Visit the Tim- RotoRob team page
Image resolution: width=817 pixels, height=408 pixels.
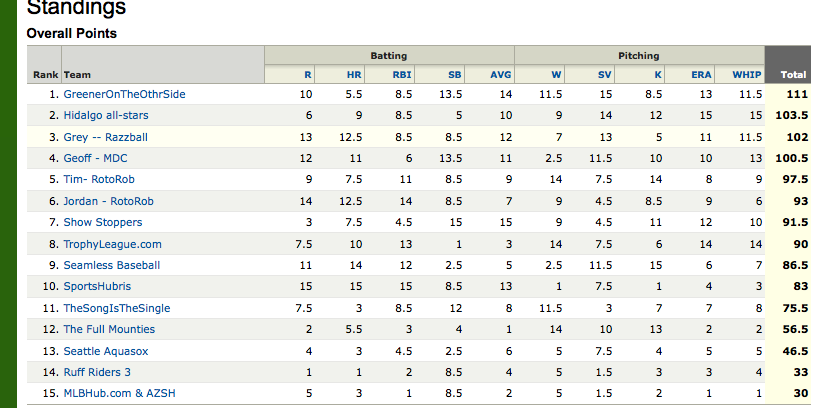[99, 179]
